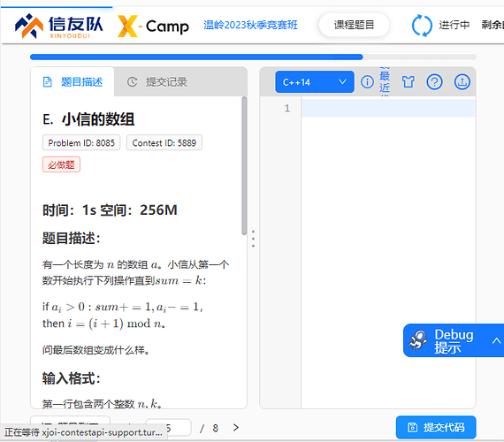Viewport: 504px width, 442px height.
Task: Switch to the 题目描述 tab
Action: tap(73, 82)
